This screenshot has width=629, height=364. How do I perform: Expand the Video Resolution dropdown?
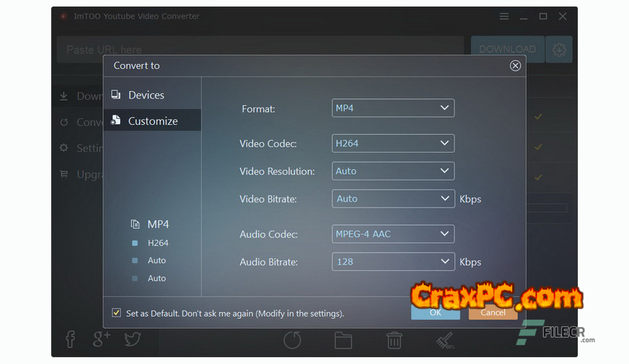pyautogui.click(x=393, y=171)
